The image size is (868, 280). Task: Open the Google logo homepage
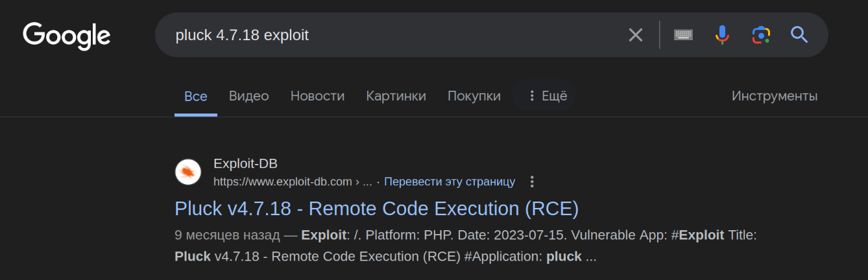[x=67, y=35]
